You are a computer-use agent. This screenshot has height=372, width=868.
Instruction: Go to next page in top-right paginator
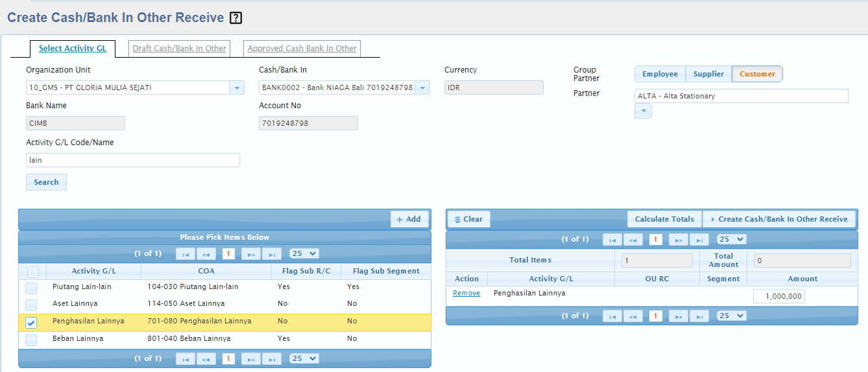coord(678,239)
